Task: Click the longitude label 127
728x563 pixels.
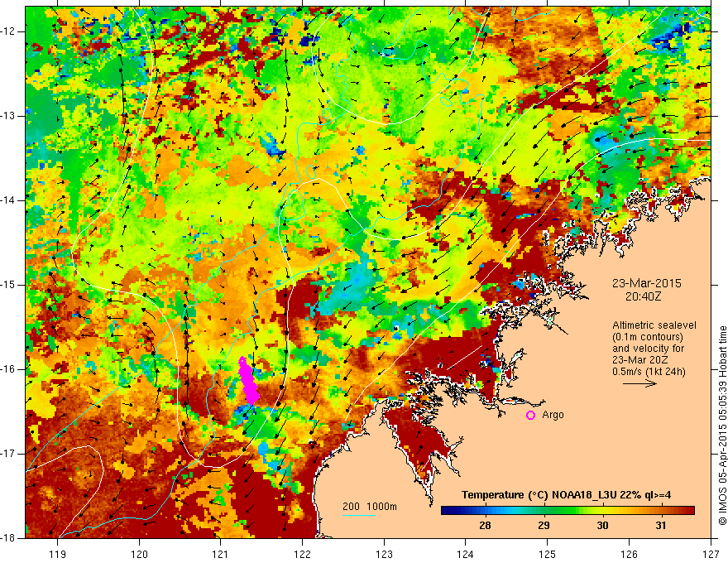Action: (711, 555)
